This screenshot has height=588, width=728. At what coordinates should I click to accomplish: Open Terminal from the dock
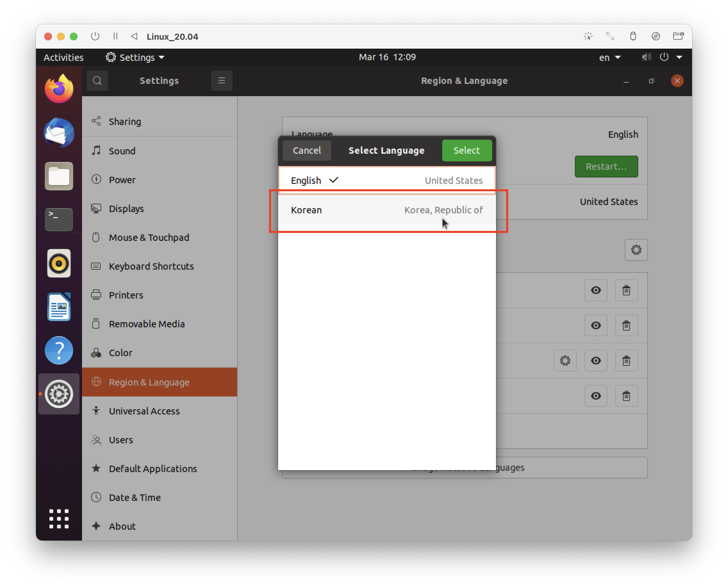tap(59, 219)
